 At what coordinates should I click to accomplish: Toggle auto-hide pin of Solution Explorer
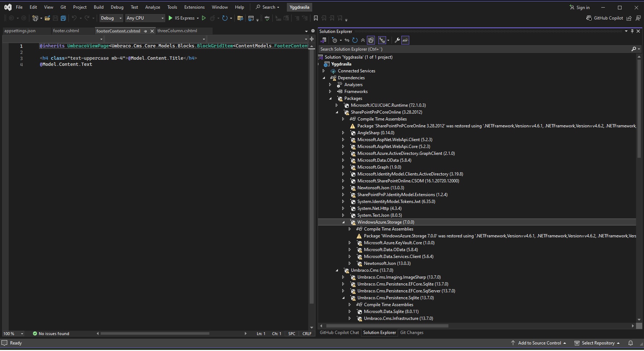point(632,31)
